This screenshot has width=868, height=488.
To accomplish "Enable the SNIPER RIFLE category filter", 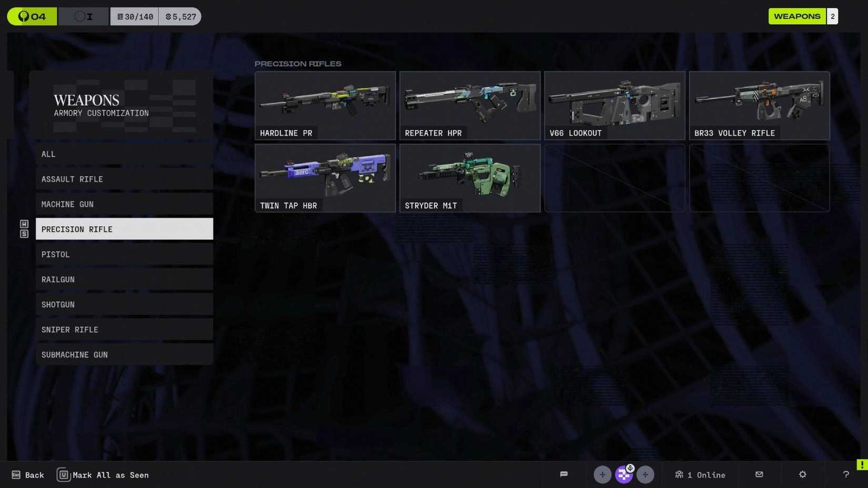I will [x=124, y=329].
